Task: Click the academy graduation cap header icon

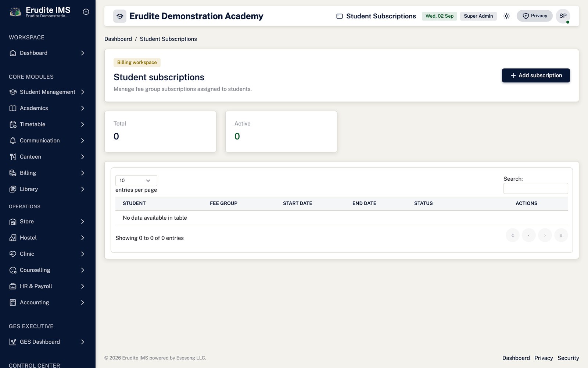Action: (120, 16)
